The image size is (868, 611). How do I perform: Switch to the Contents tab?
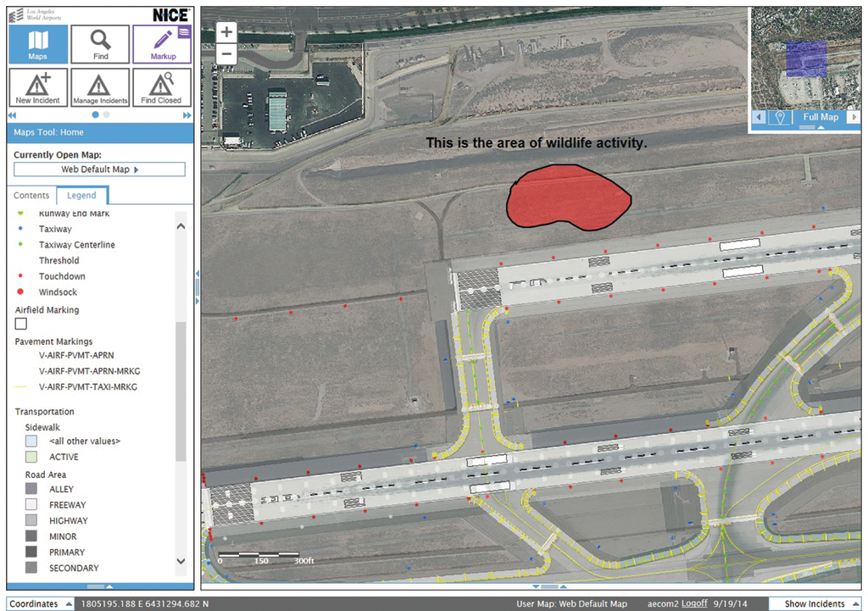coord(31,196)
